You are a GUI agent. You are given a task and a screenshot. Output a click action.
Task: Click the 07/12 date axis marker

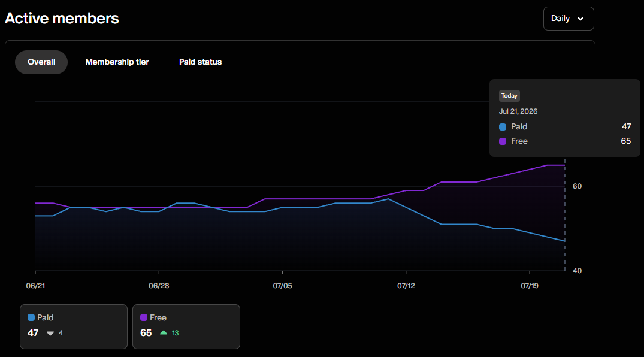406,286
